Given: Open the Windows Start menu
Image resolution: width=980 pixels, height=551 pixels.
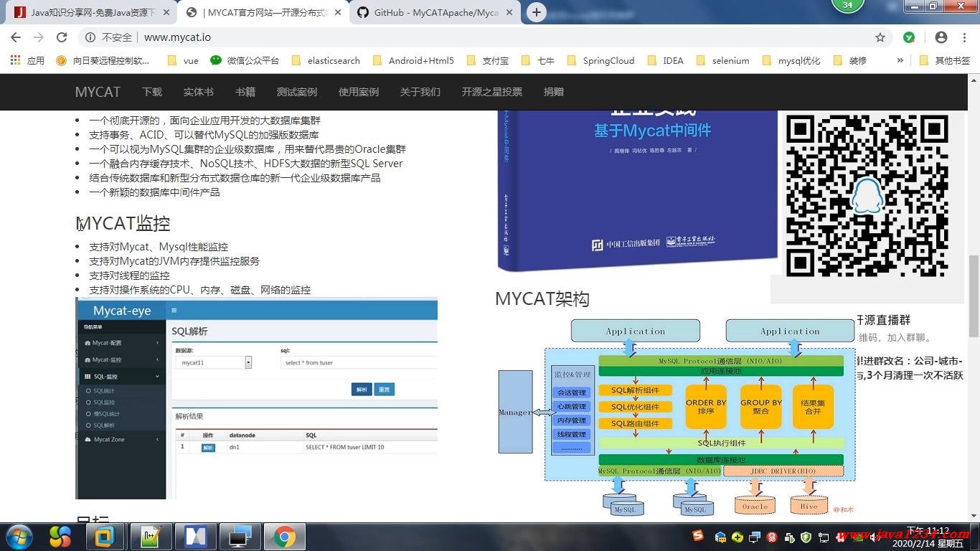Looking at the screenshot, I should (x=19, y=537).
